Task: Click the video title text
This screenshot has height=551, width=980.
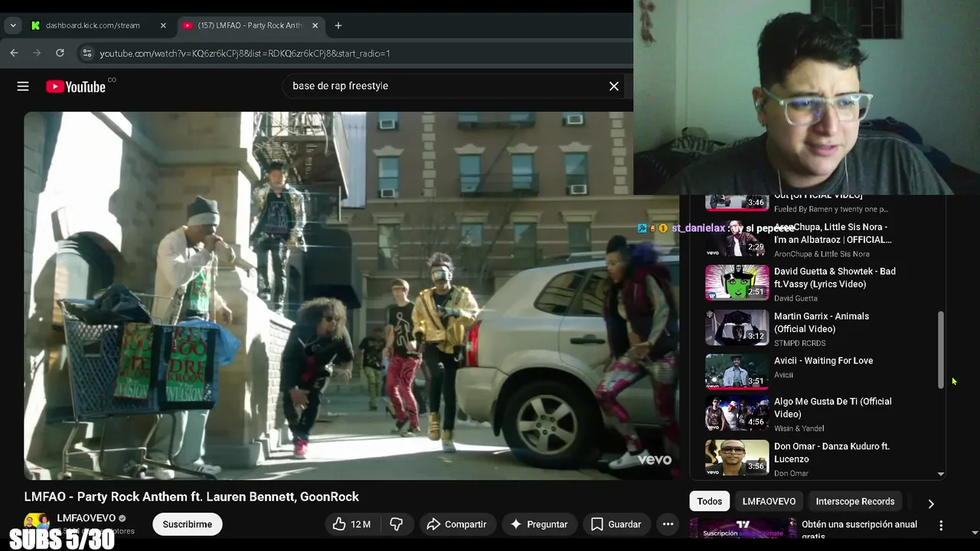Action: pyautogui.click(x=191, y=497)
